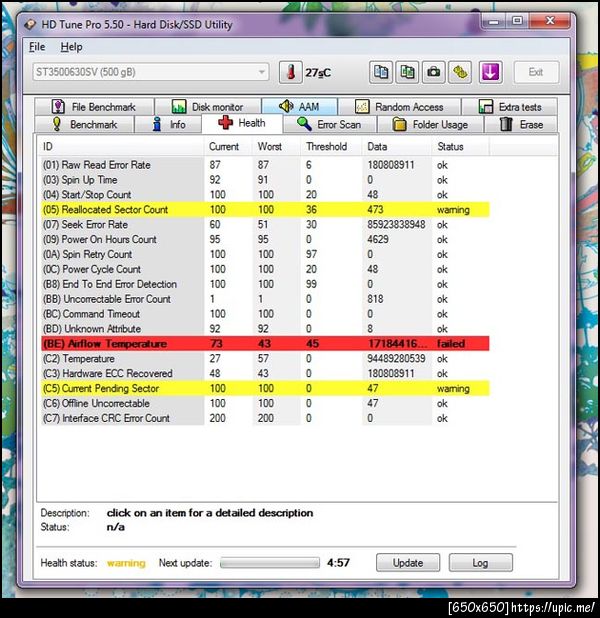Open the options wrench icon
Viewport: 600px width, 618px height.
coord(460,72)
